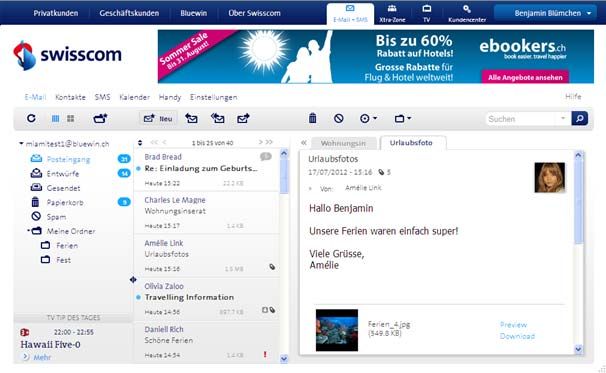Open Olivia Zaloo's Travelling Information email
Screen dimensions: 606x373
click(x=206, y=299)
